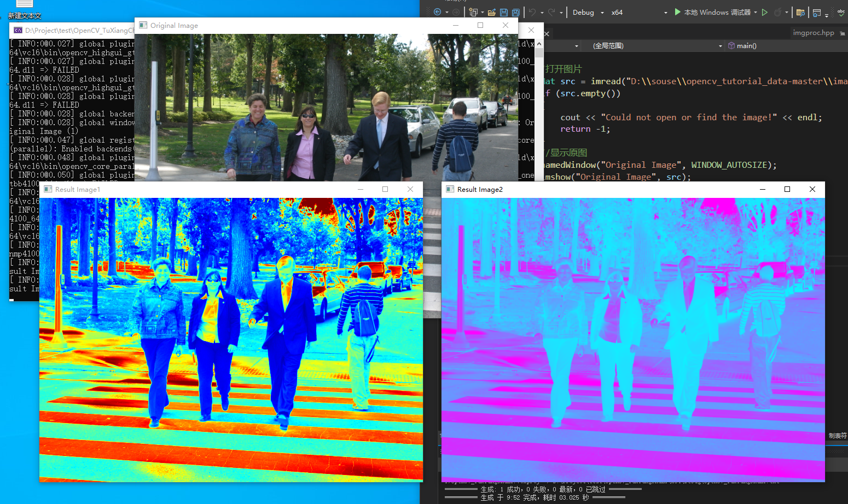This screenshot has width=848, height=504.
Task: Close the console window
Action: pyautogui.click(x=531, y=30)
